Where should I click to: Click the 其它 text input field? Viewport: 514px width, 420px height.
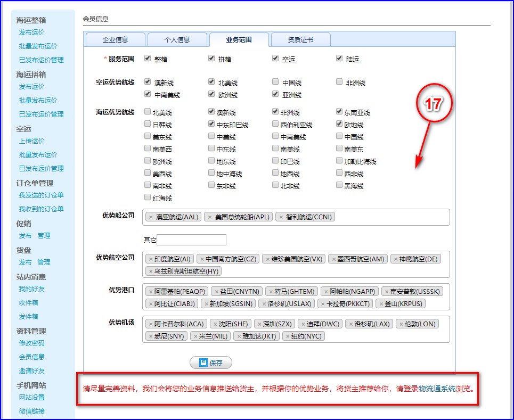[191, 240]
